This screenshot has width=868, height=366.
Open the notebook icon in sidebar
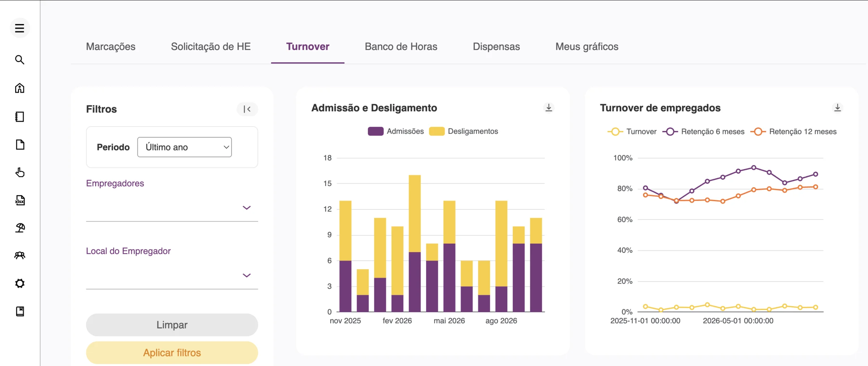click(x=20, y=116)
